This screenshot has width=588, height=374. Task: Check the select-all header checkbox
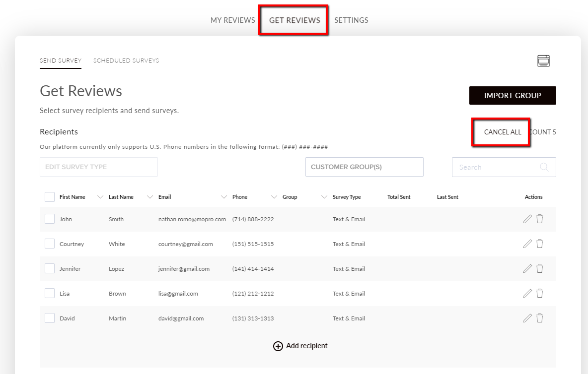coord(50,197)
